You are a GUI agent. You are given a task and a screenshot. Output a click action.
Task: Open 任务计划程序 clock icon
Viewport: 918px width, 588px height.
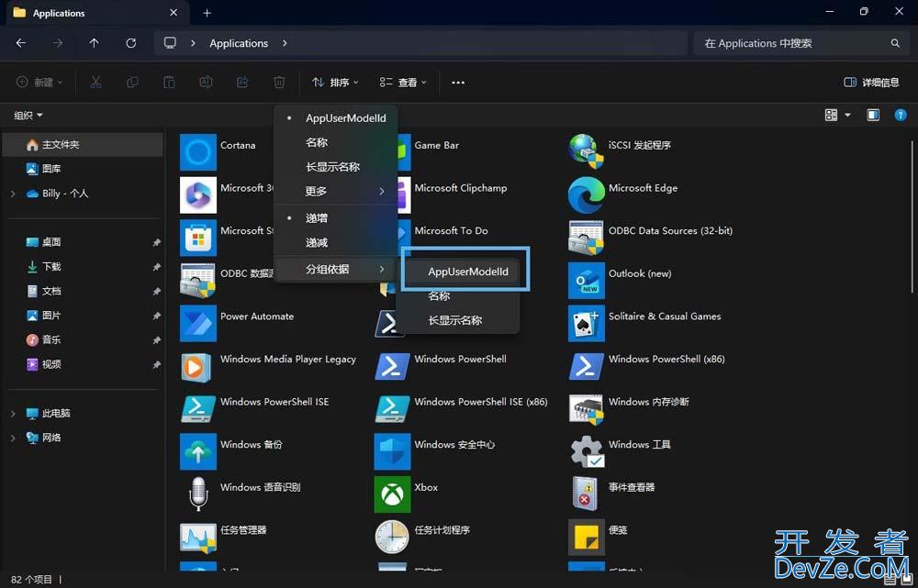(392, 537)
